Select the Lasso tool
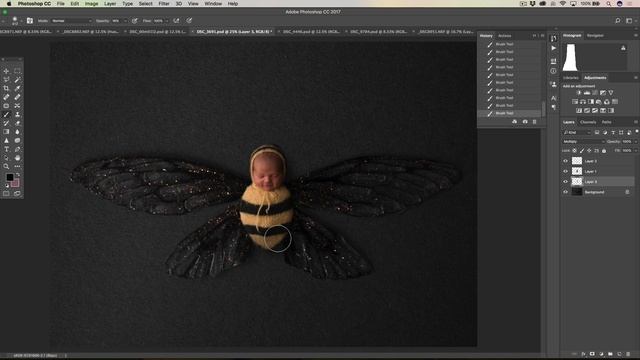 (6, 80)
